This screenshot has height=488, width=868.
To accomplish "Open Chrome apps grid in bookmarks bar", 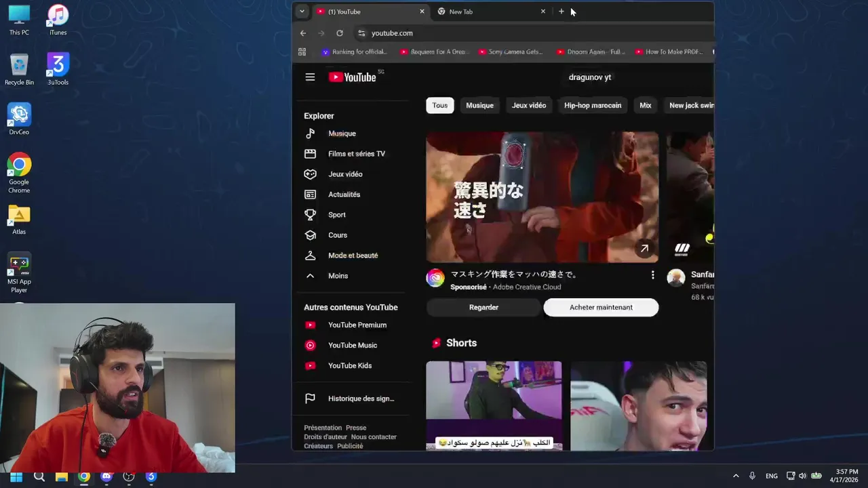I will point(302,52).
